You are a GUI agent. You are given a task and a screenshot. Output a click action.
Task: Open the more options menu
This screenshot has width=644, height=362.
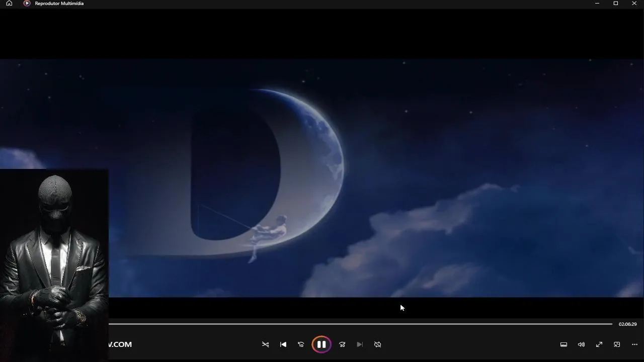634,344
